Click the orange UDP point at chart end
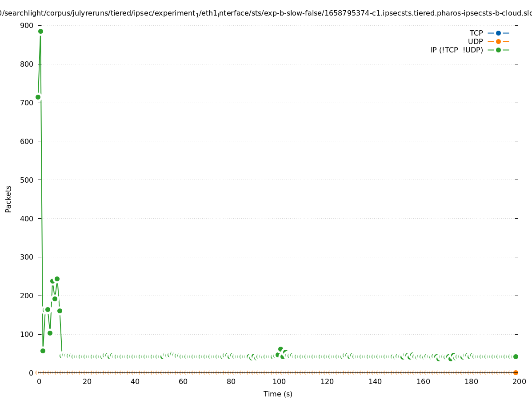This screenshot has height=400, width=532. 516,372
